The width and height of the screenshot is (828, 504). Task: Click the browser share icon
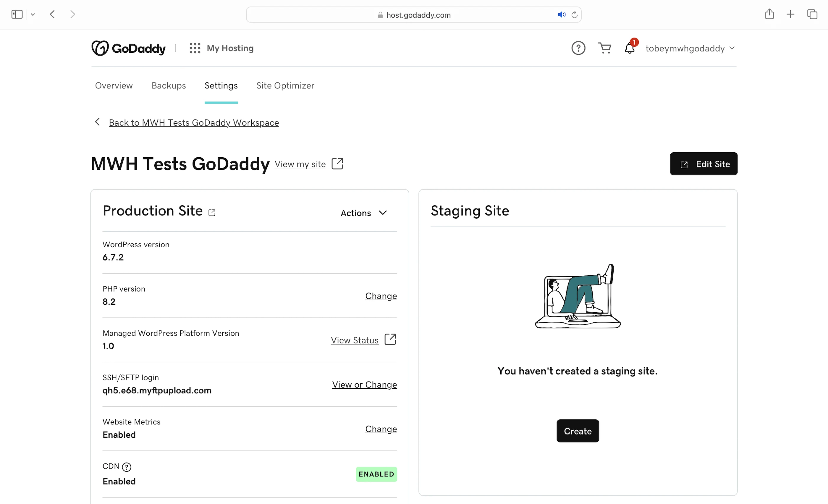click(769, 14)
